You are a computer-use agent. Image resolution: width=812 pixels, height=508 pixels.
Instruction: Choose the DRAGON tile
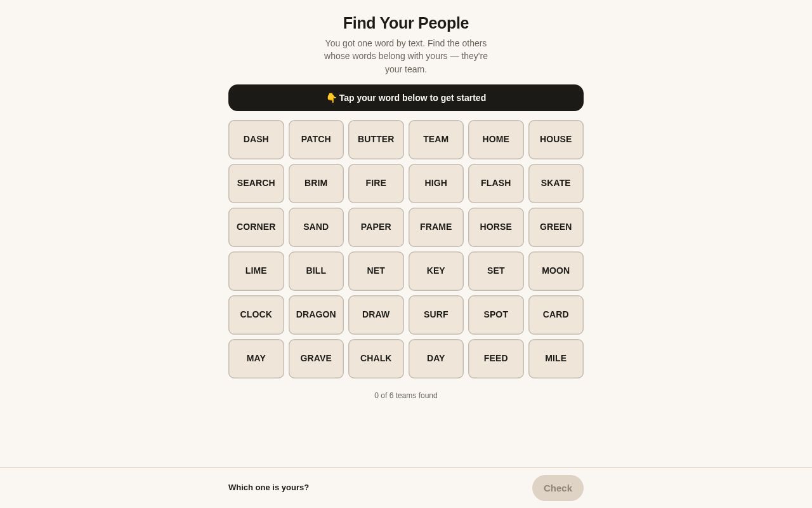pos(316,315)
